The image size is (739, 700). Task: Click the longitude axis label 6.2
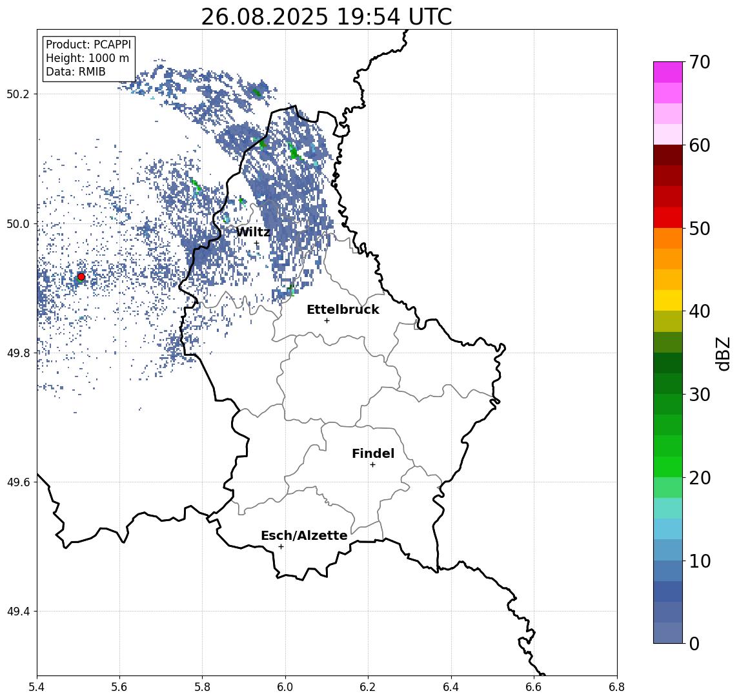[x=368, y=687]
